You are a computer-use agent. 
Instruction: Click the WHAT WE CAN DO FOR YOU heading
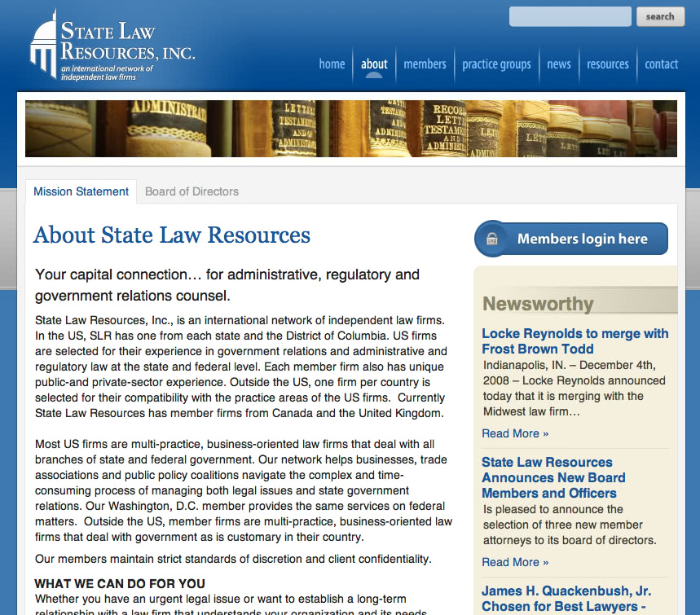tap(120, 584)
